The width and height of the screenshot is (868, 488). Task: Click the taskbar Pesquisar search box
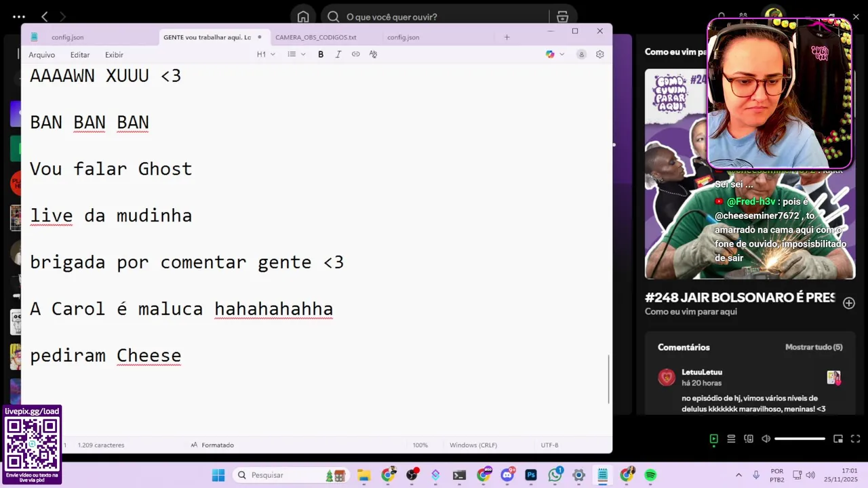pos(292,475)
